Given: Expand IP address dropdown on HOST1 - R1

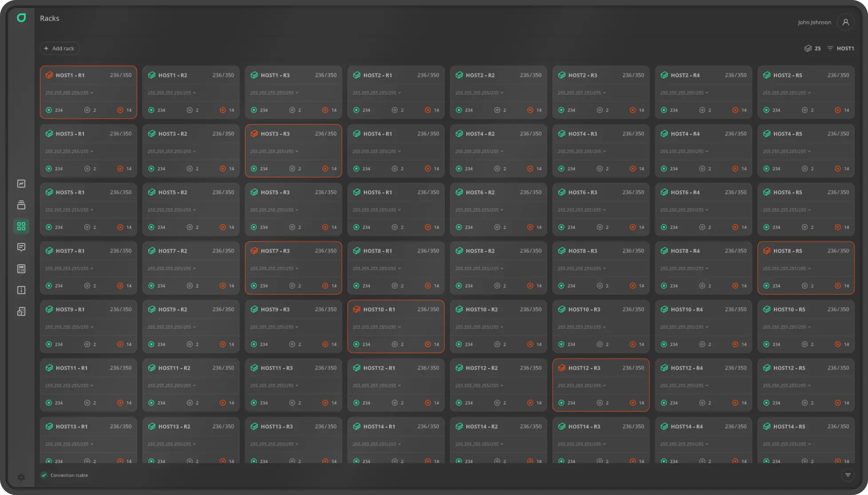Looking at the screenshot, I should coord(92,93).
